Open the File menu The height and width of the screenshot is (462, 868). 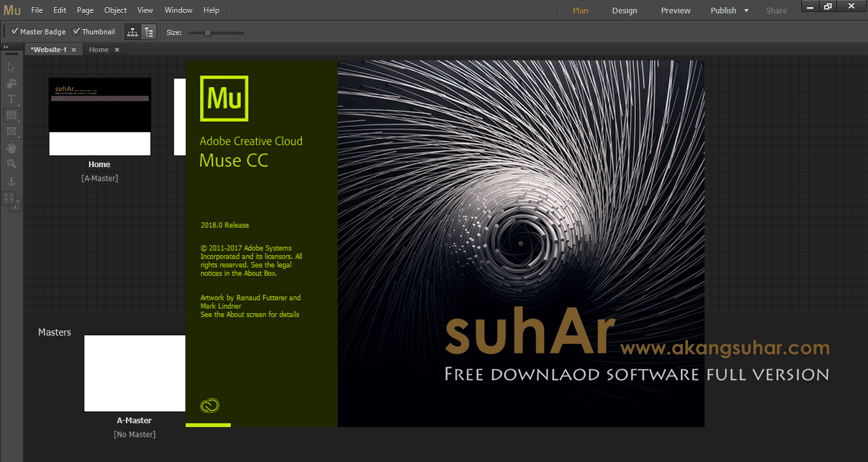click(x=37, y=10)
